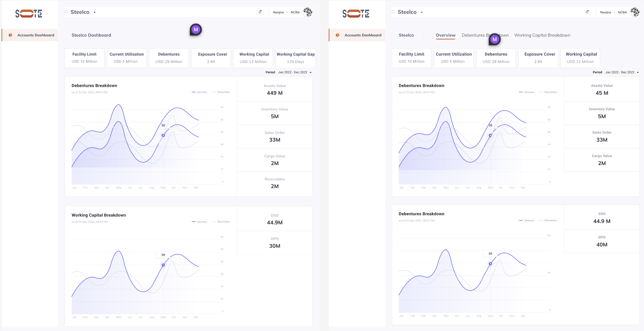Toggle December legend in right bottom Debentures chart
The height and width of the screenshot is (331, 644).
[548, 220]
